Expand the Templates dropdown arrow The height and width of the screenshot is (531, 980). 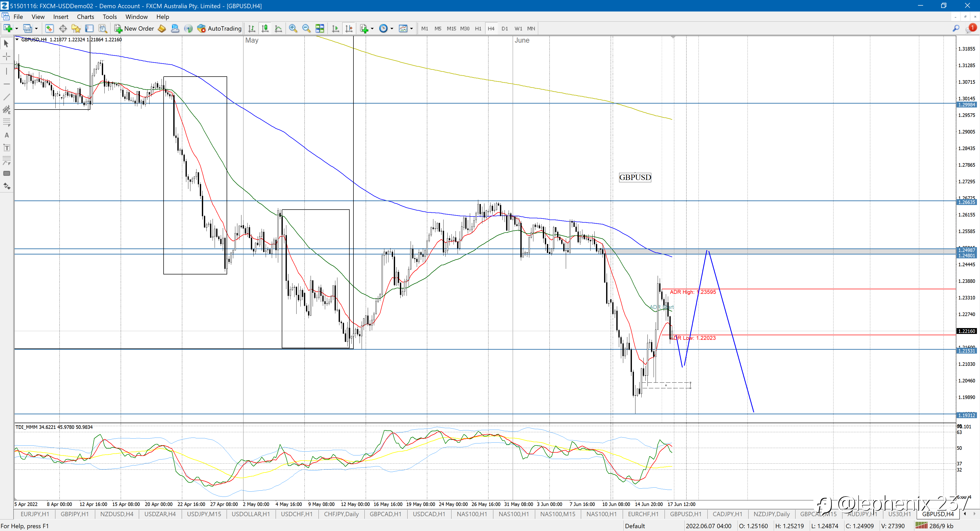pyautogui.click(x=411, y=29)
